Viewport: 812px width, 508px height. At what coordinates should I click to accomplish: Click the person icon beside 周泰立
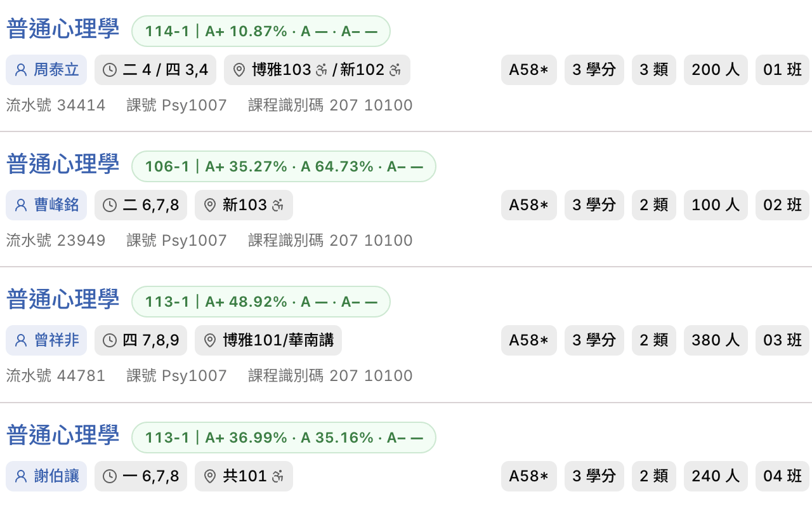[21, 70]
